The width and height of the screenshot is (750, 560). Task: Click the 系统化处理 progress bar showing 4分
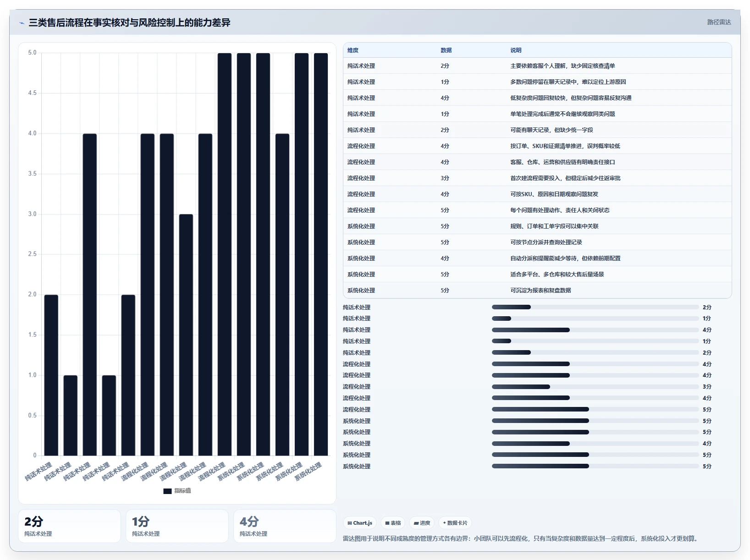(595, 444)
